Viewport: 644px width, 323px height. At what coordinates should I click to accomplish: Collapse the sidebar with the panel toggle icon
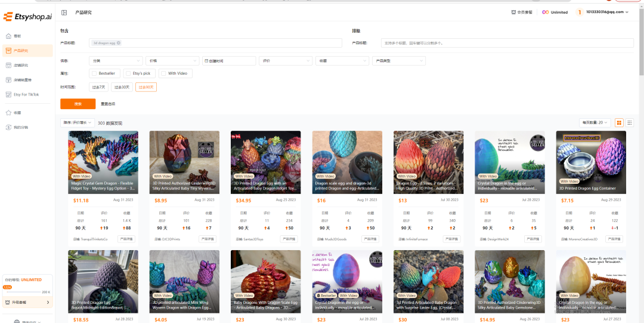(64, 13)
